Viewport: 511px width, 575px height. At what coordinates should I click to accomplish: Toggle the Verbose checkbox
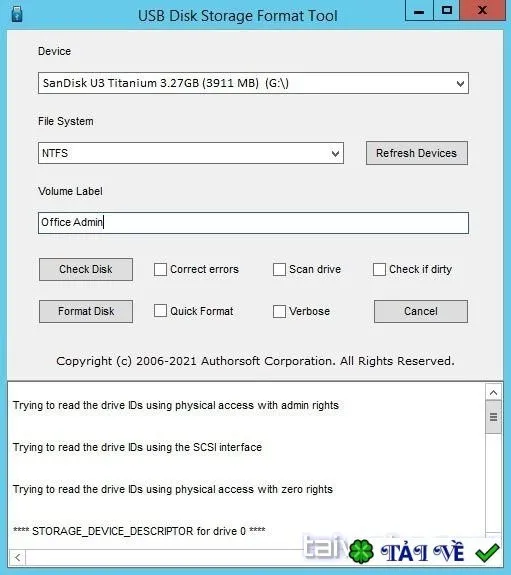coord(279,311)
